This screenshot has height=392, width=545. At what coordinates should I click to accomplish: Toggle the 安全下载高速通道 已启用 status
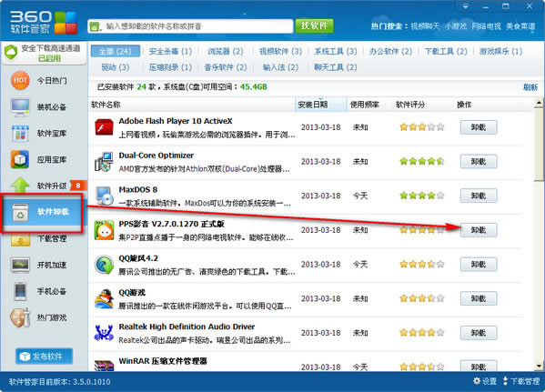pos(45,53)
